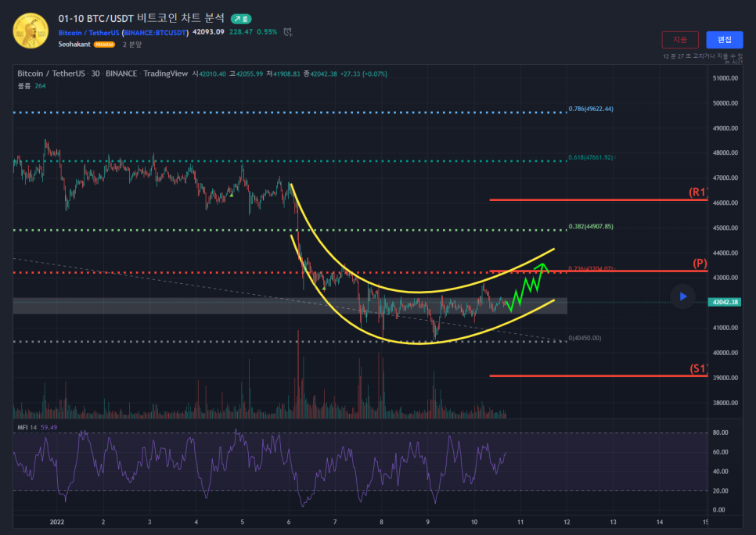Click the red S1 support label
The width and height of the screenshot is (756, 535).
point(698,368)
